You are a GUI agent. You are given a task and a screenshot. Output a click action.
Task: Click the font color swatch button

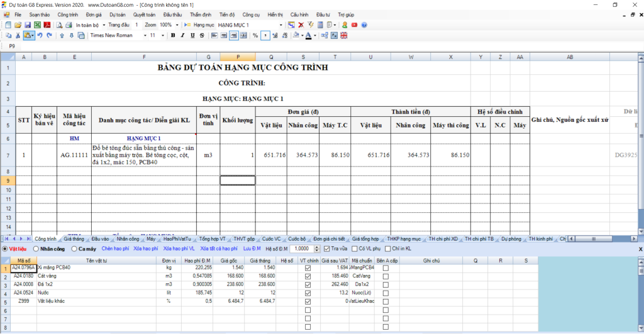[x=309, y=36]
